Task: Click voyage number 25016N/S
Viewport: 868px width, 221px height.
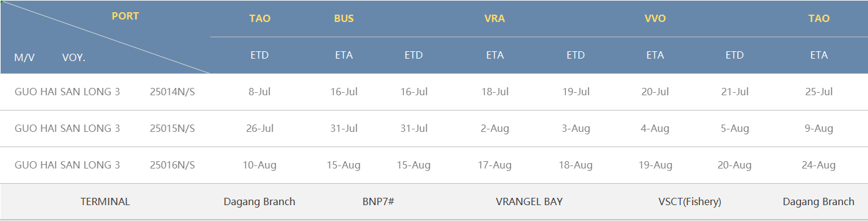Action: click(x=172, y=165)
